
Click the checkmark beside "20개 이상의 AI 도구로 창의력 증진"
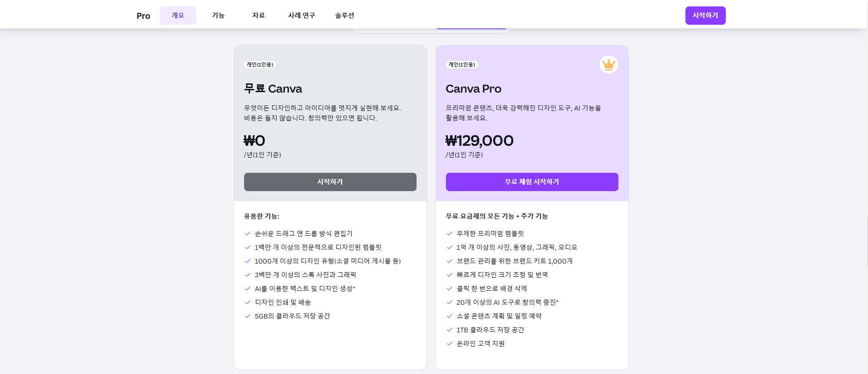click(x=449, y=302)
